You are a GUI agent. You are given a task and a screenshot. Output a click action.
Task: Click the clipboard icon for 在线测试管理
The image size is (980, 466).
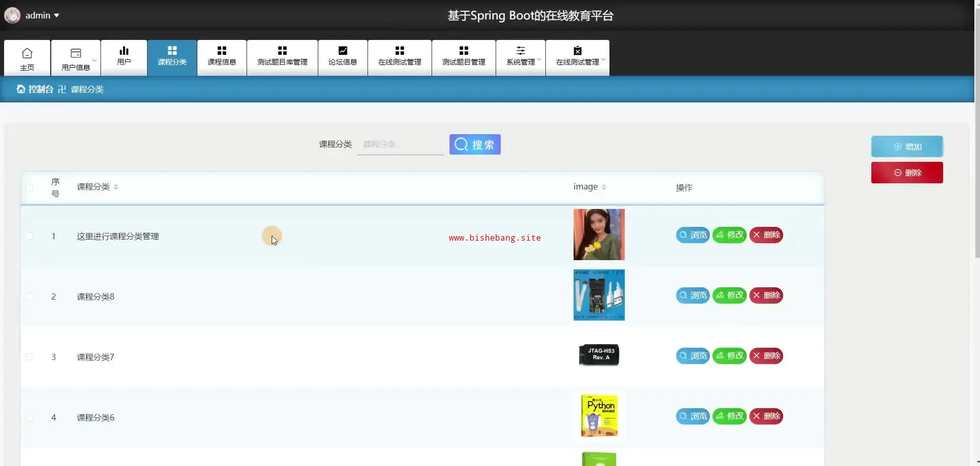578,51
